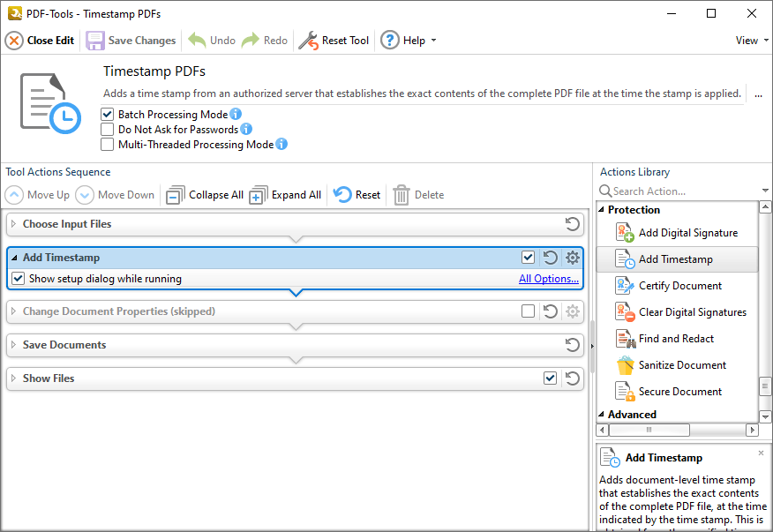Open All Options for Add Timestamp
Image resolution: width=773 pixels, height=532 pixels.
(x=549, y=278)
